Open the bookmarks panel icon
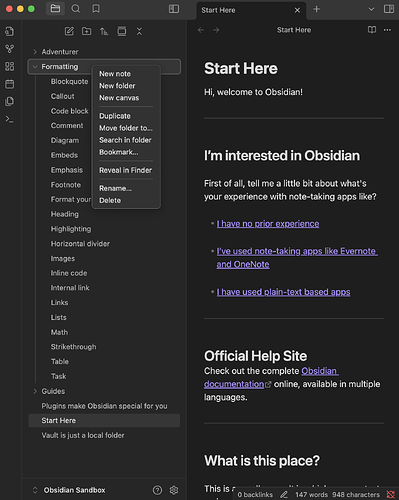399x500 pixels. coord(96,9)
